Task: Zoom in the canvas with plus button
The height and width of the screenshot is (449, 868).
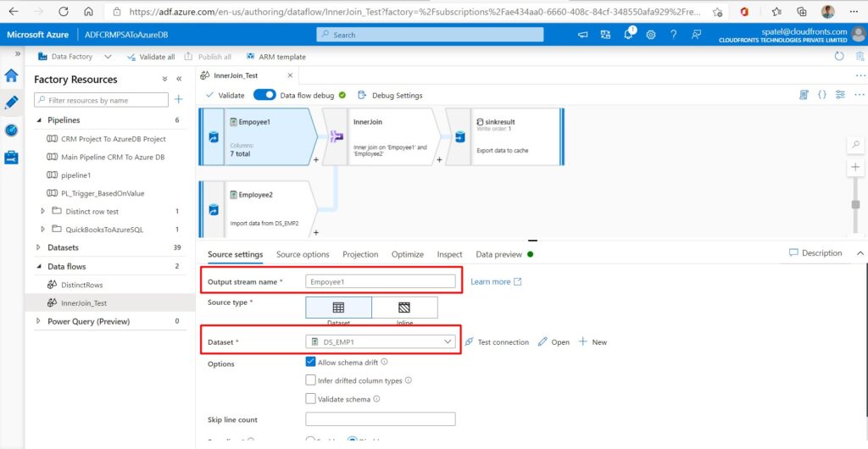Action: (x=856, y=167)
